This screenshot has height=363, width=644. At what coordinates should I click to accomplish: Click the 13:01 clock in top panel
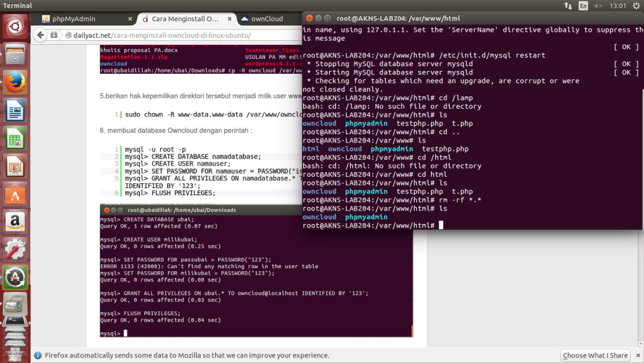coord(618,5)
